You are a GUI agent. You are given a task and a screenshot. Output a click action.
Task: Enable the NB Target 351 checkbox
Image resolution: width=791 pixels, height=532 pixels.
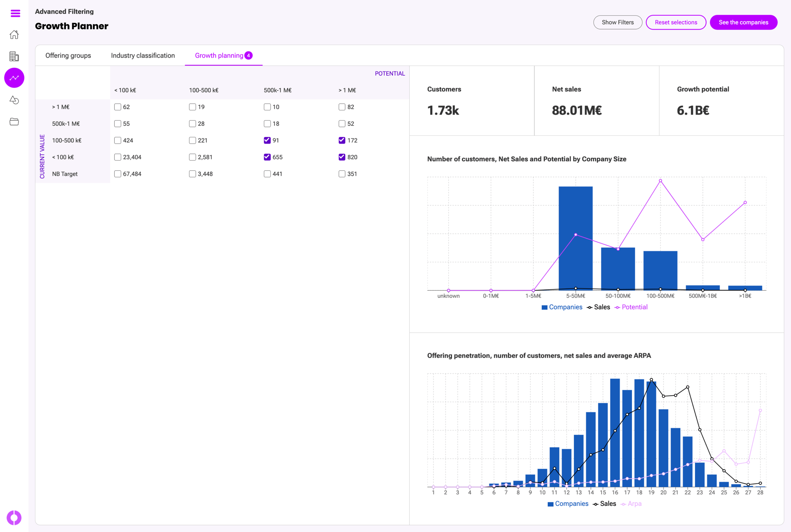click(342, 174)
